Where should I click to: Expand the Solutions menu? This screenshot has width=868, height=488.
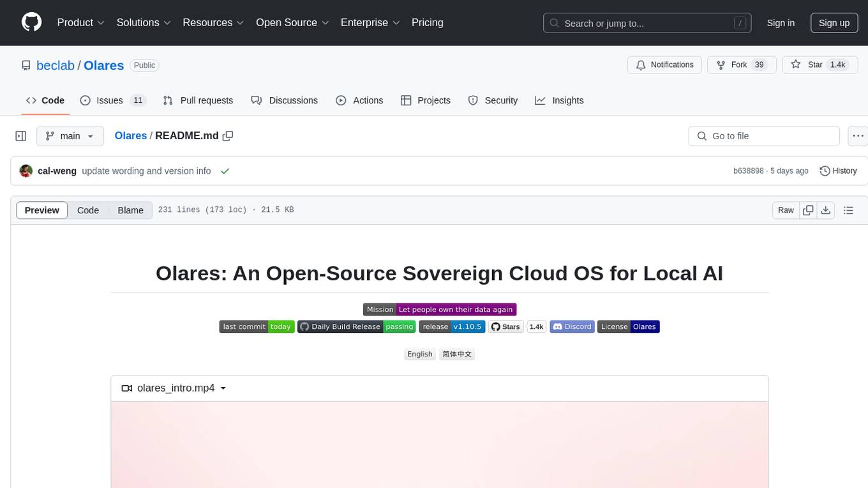coord(144,22)
